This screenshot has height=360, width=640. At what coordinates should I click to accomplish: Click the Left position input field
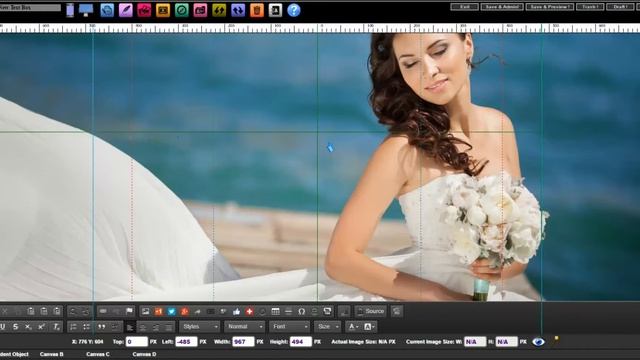pyautogui.click(x=186, y=342)
